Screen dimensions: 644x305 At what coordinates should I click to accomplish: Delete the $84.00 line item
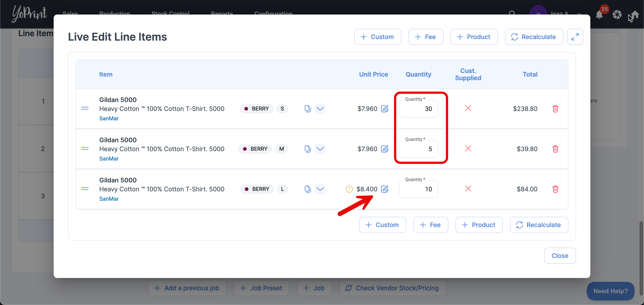(555, 189)
